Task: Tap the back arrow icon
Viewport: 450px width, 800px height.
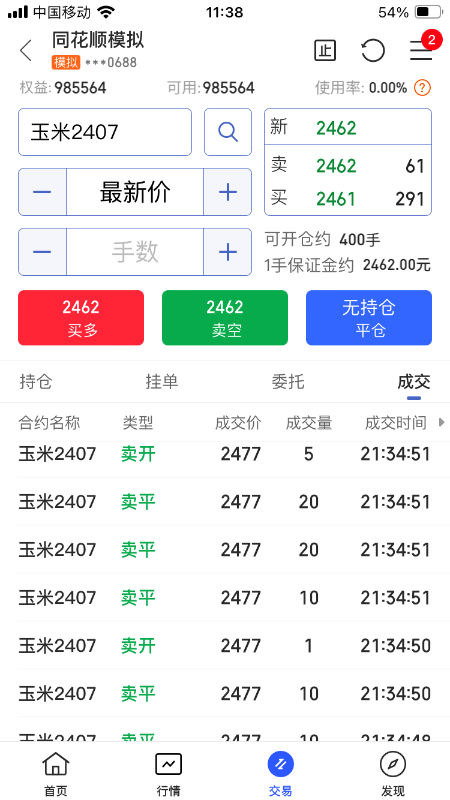Action: pyautogui.click(x=26, y=51)
